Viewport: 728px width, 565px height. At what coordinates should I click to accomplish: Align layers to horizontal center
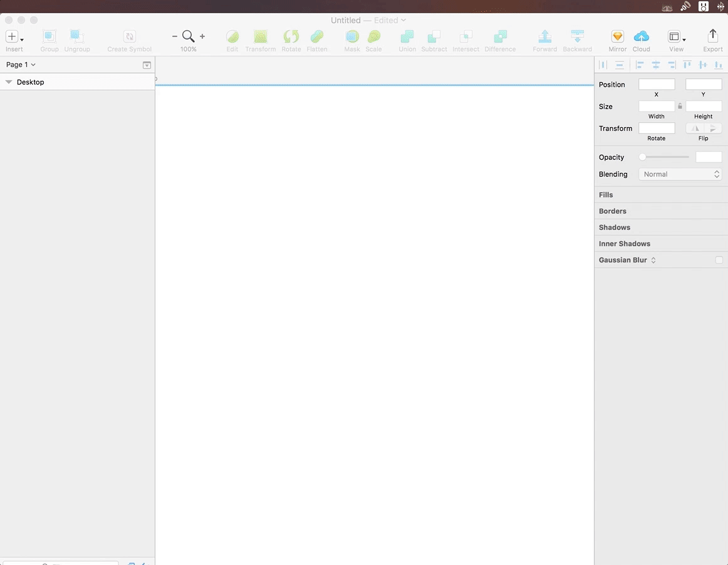point(655,65)
